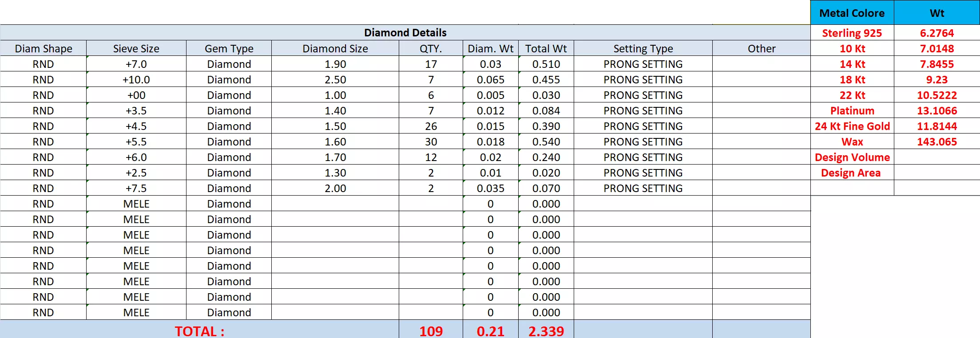Select the 'TOTAL :' label cell
Viewport: 980px width, 338px height.
(199, 330)
